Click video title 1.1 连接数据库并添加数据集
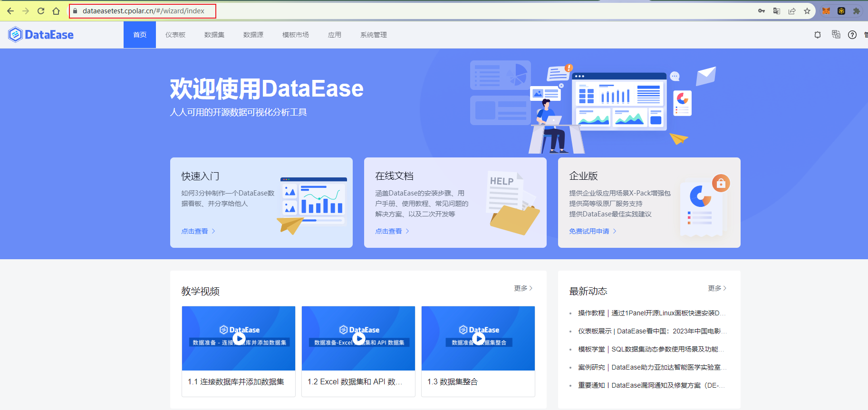This screenshot has width=868, height=410. tap(236, 381)
